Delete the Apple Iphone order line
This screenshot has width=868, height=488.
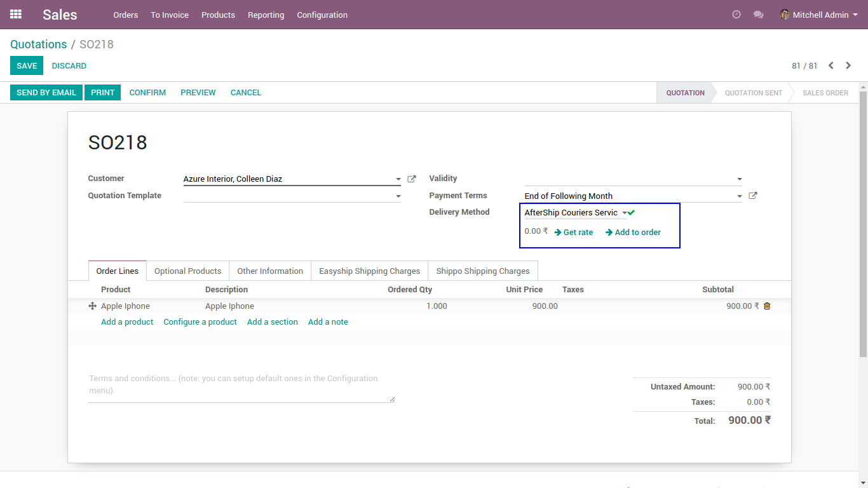[x=767, y=306]
